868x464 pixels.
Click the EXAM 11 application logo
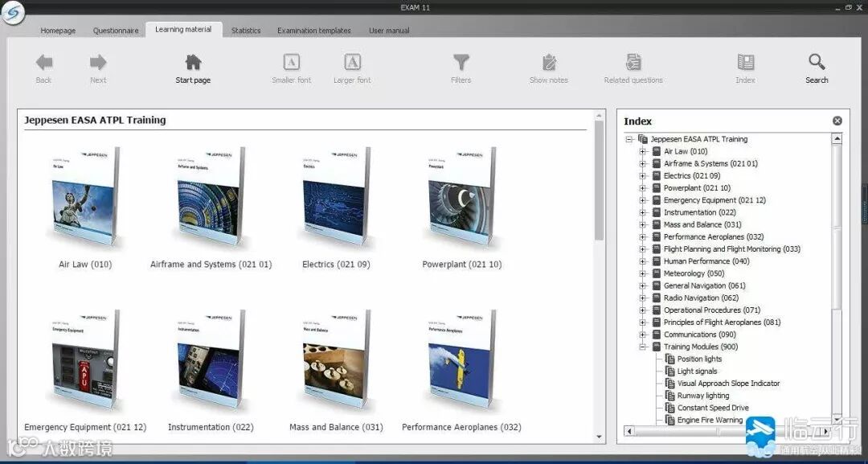pyautogui.click(x=12, y=12)
